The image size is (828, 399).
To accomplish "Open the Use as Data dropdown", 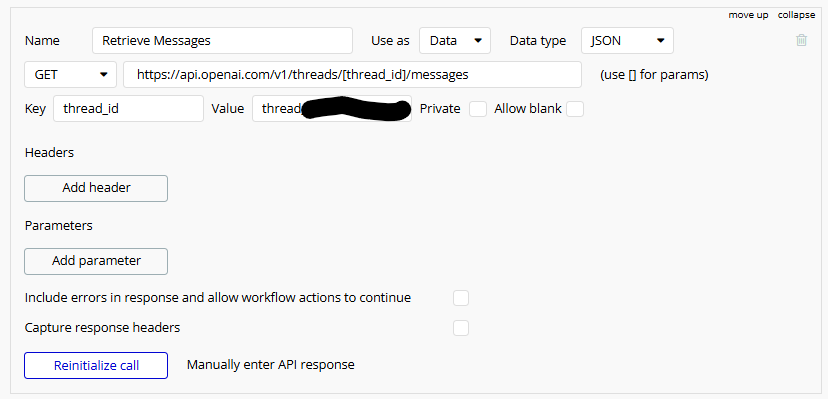I will [x=455, y=41].
